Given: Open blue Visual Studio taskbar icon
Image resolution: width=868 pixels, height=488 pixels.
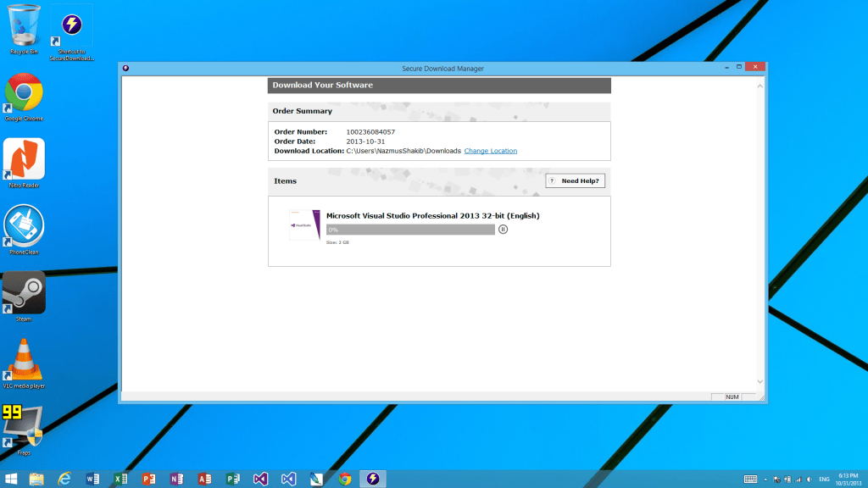Looking at the screenshot, I should (288, 479).
